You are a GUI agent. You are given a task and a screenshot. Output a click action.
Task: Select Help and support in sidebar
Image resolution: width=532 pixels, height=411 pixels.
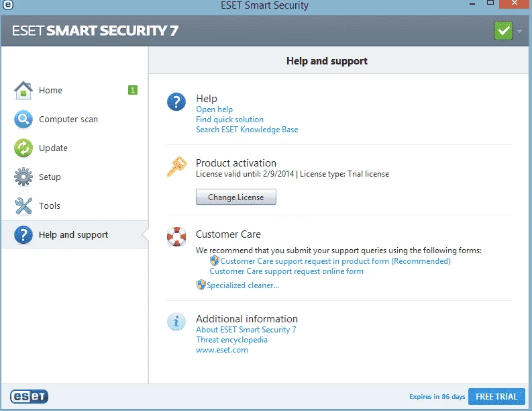click(x=75, y=234)
